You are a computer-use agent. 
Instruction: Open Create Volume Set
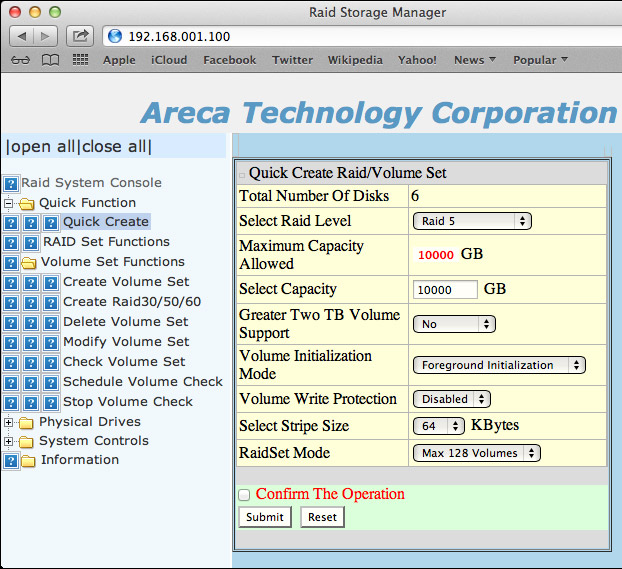click(126, 282)
